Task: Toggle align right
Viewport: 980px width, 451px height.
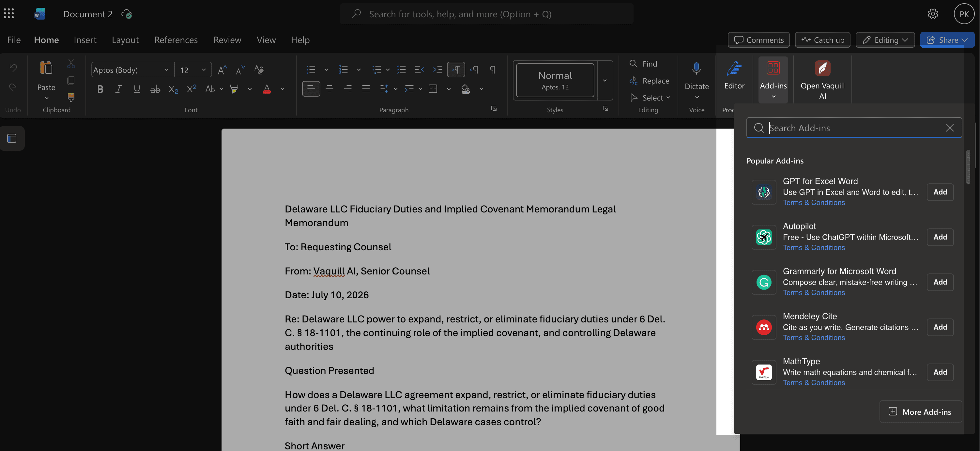Action: coord(348,89)
